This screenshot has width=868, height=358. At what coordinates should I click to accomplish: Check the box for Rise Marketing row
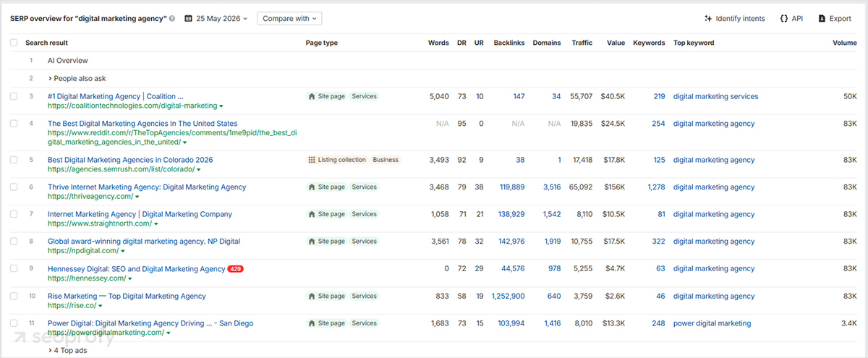[14, 296]
